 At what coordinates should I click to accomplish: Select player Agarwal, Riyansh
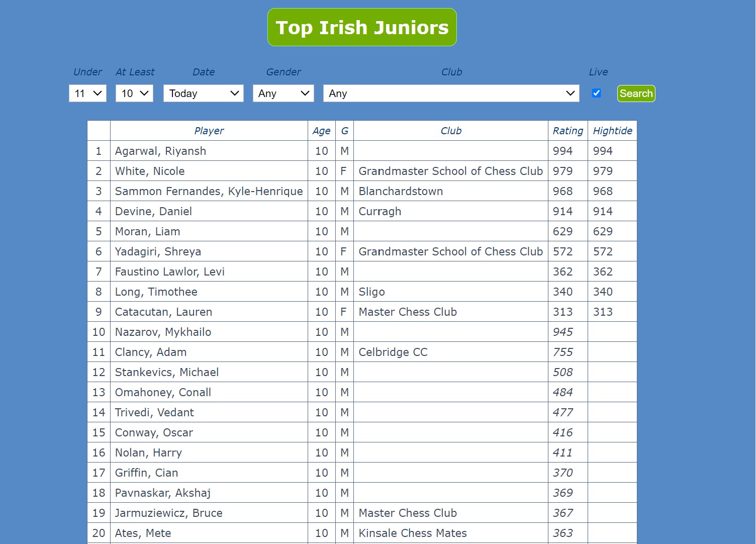click(160, 151)
